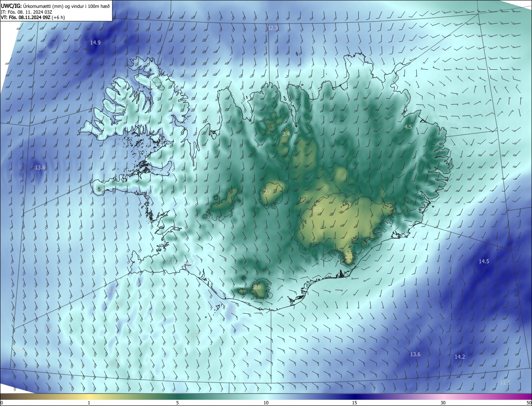This screenshot has height=406, width=532.
Task: Click the 2.8 value label over south Iceland
Action: [x=257, y=287]
